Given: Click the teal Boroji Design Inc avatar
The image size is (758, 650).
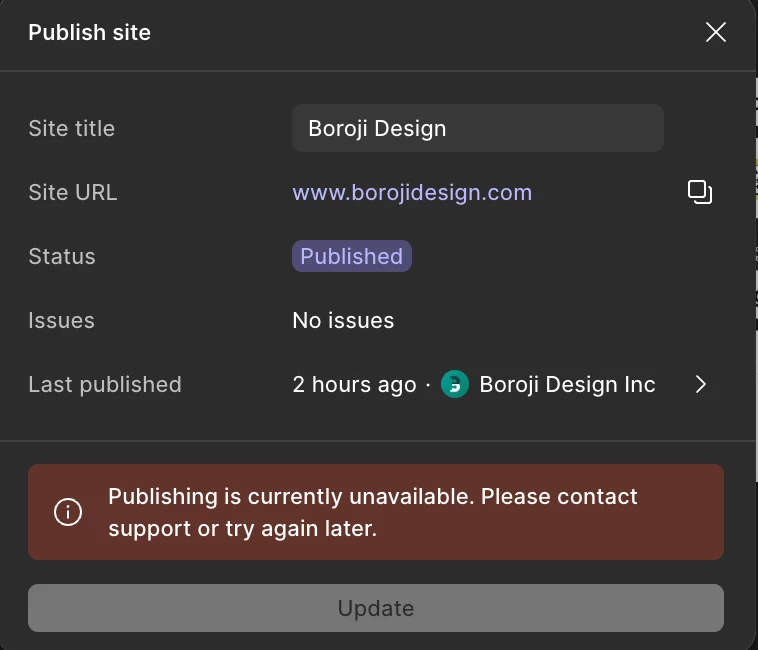Looking at the screenshot, I should pos(454,384).
